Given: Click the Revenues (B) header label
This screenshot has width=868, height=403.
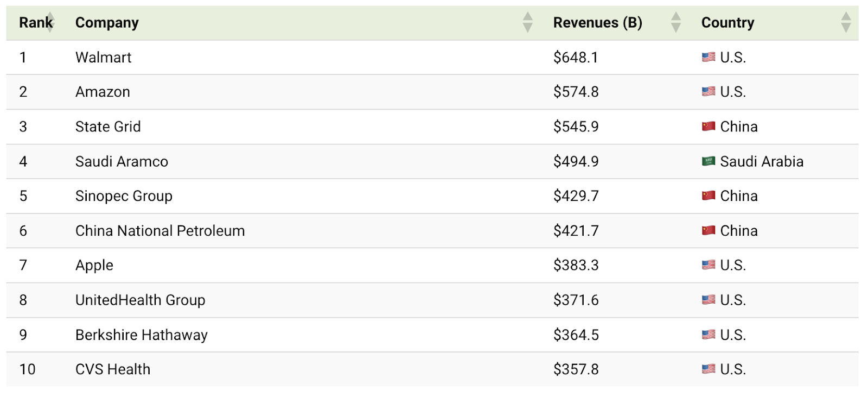Looking at the screenshot, I should [x=597, y=22].
